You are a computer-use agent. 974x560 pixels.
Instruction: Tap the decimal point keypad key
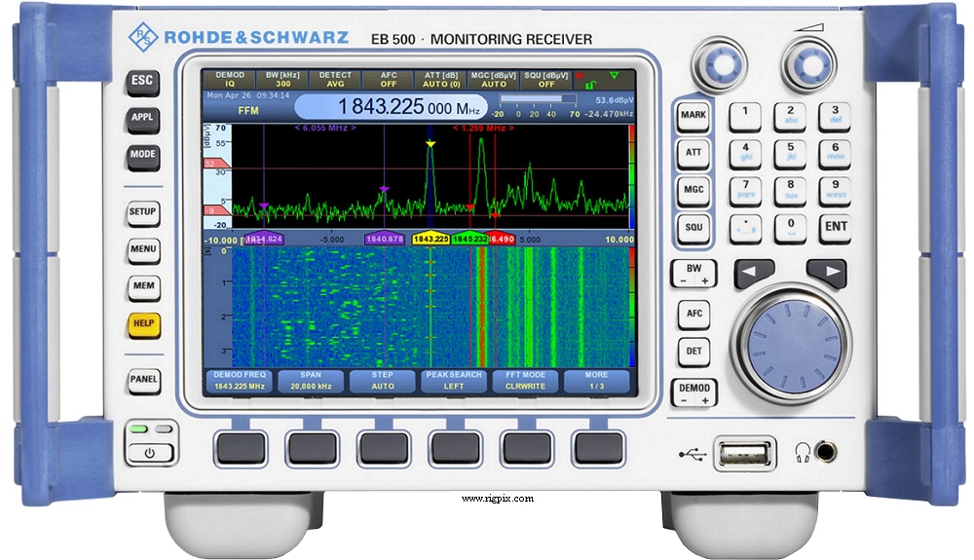point(745,228)
